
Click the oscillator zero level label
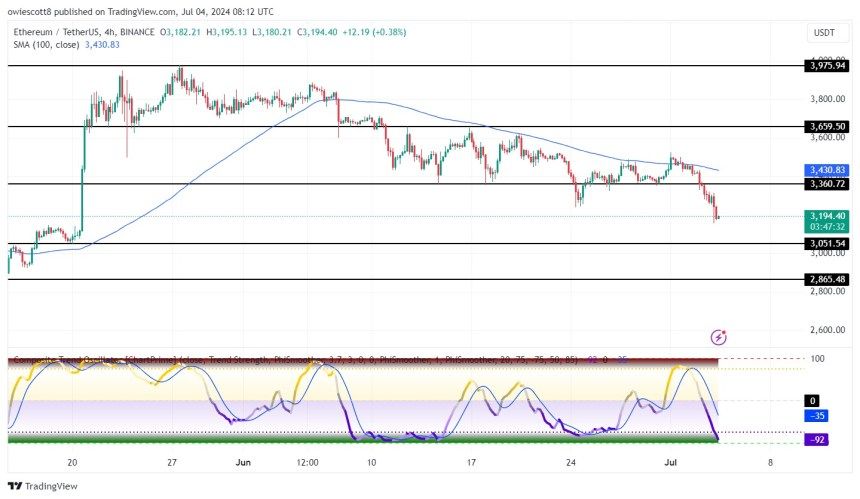pos(812,401)
